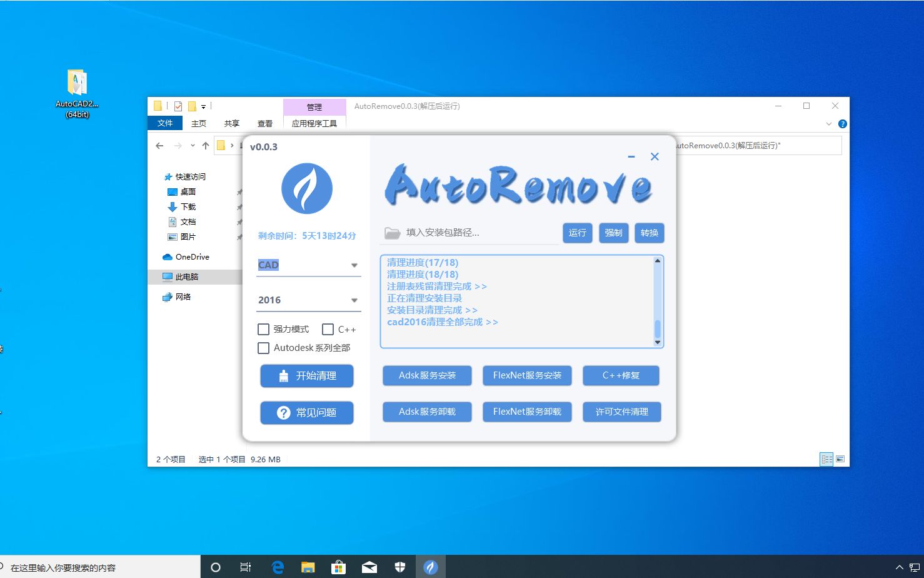Image resolution: width=924 pixels, height=578 pixels.
Task: Open Explorer recent locations dropdown
Action: 193,146
